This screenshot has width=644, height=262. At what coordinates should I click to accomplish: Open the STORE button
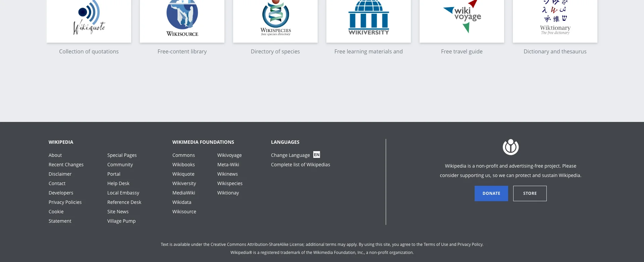pos(530,193)
